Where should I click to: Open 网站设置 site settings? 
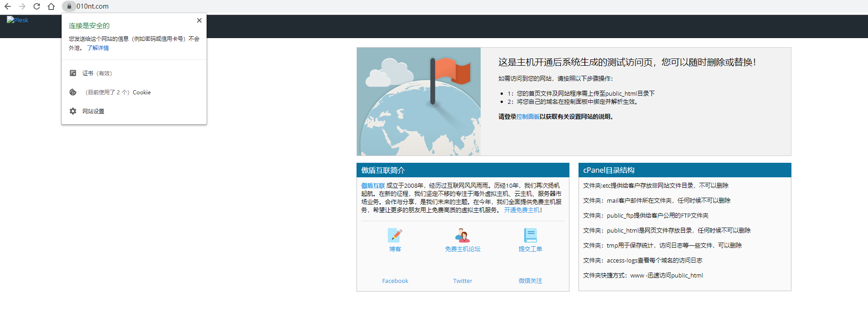pyautogui.click(x=93, y=112)
